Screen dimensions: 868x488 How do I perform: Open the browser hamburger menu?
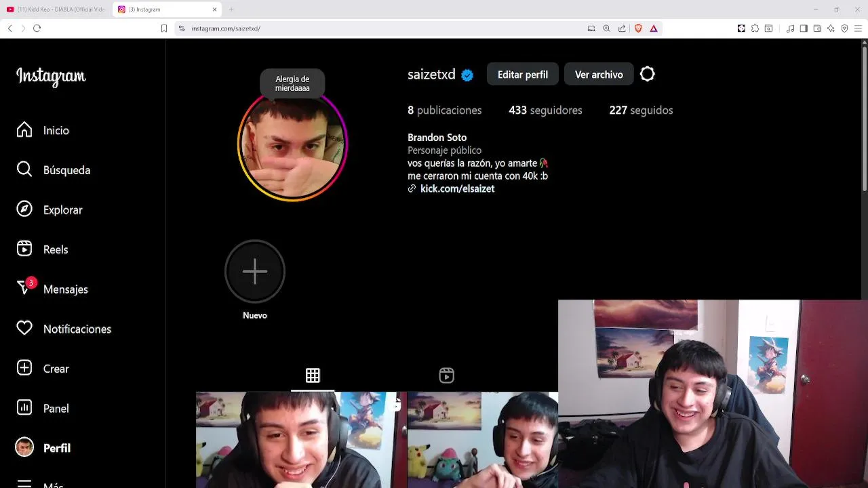pos(858,28)
